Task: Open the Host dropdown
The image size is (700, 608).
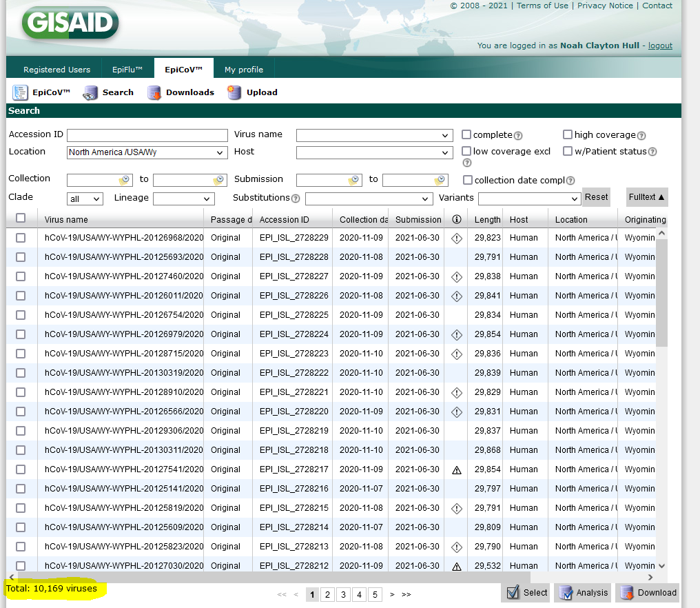Action: (x=374, y=152)
